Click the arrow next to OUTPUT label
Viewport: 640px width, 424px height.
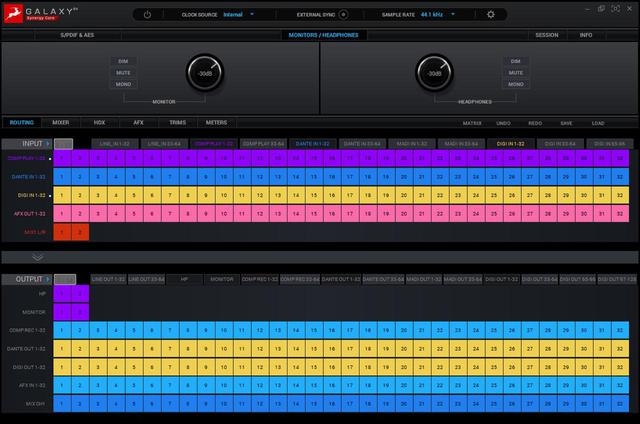48,279
